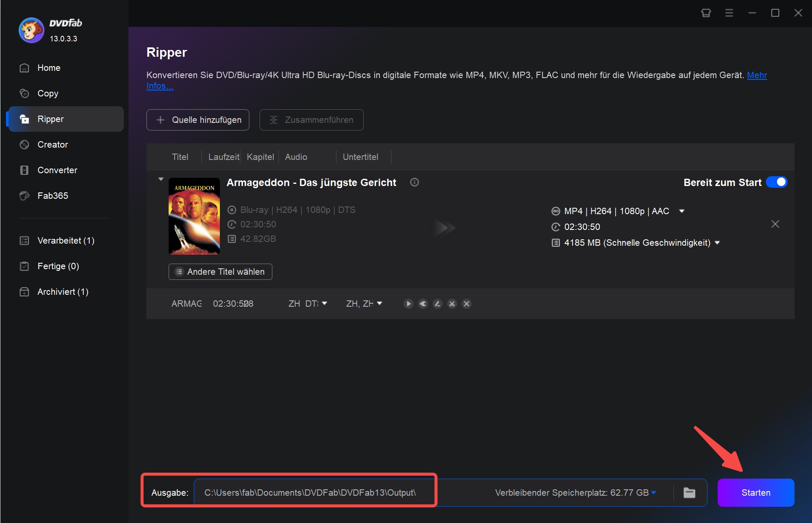
Task: Click the DVDFab monkey logo
Action: click(31, 30)
